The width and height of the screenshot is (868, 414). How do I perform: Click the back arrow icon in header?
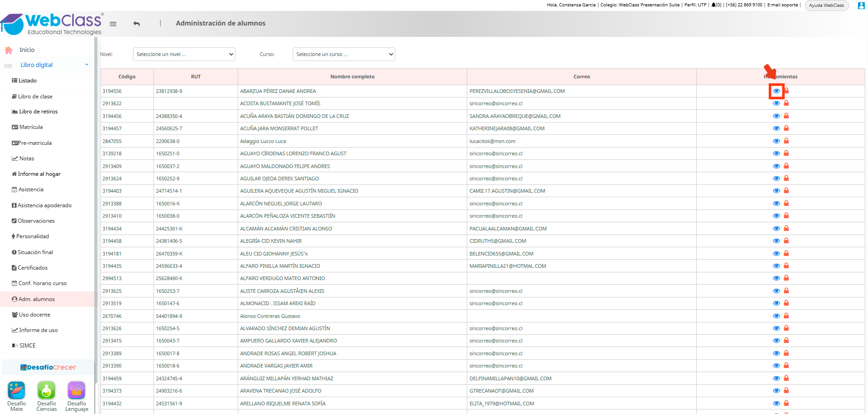click(x=137, y=24)
